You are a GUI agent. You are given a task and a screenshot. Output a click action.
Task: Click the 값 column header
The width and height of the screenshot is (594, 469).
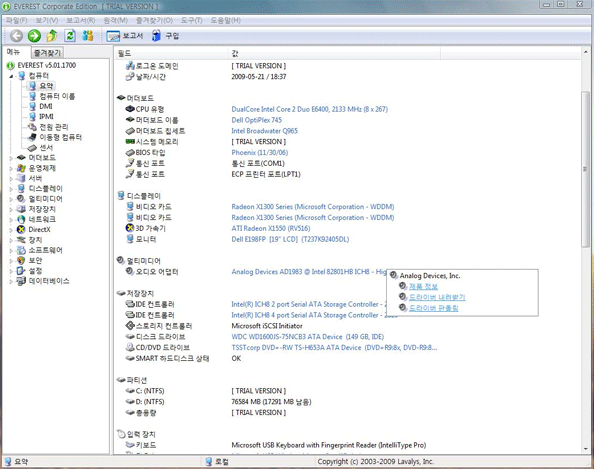pyautogui.click(x=334, y=53)
